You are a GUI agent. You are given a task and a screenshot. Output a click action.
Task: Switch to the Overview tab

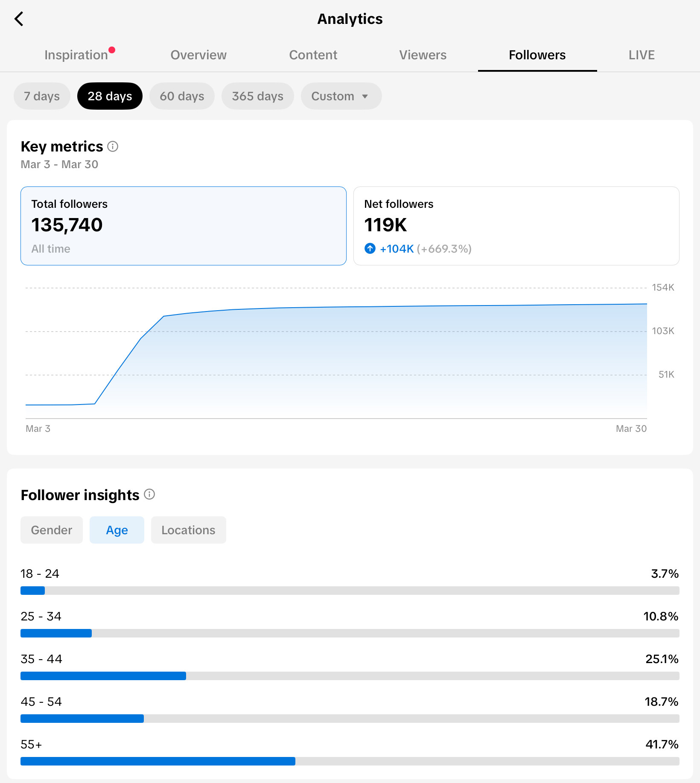(198, 55)
